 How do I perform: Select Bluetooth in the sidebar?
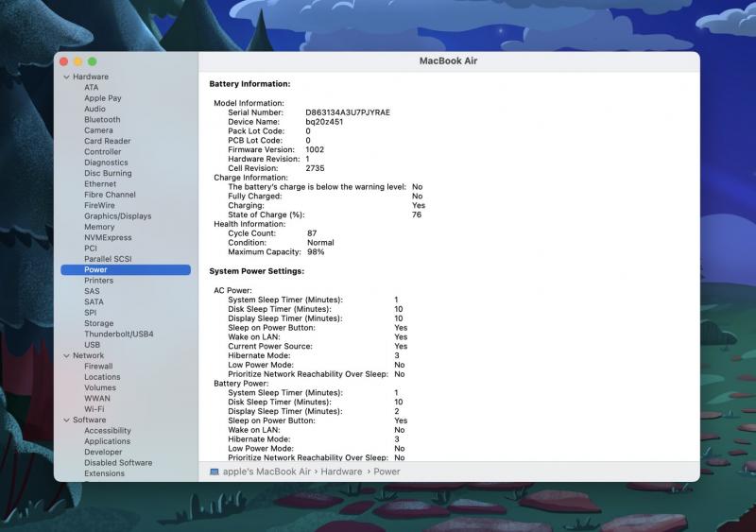pos(102,120)
